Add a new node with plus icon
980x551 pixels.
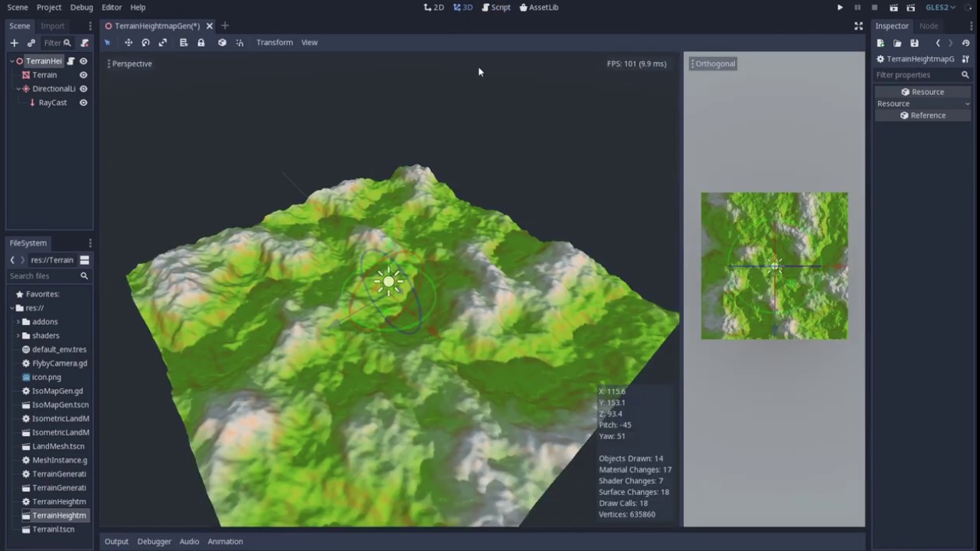click(x=14, y=43)
